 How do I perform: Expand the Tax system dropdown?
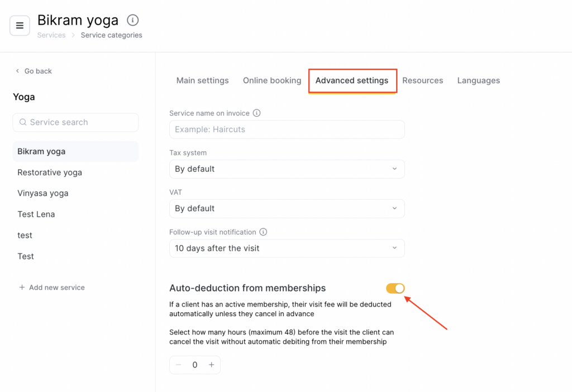(287, 169)
